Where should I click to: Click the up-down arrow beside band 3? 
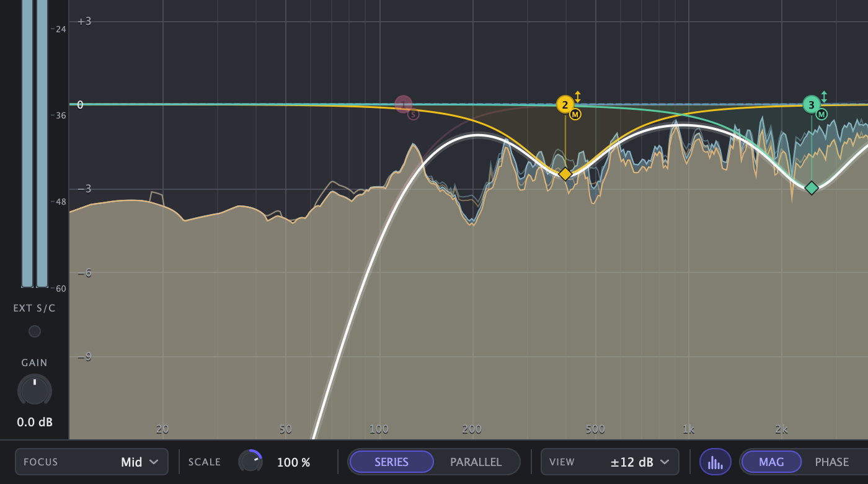tap(824, 97)
